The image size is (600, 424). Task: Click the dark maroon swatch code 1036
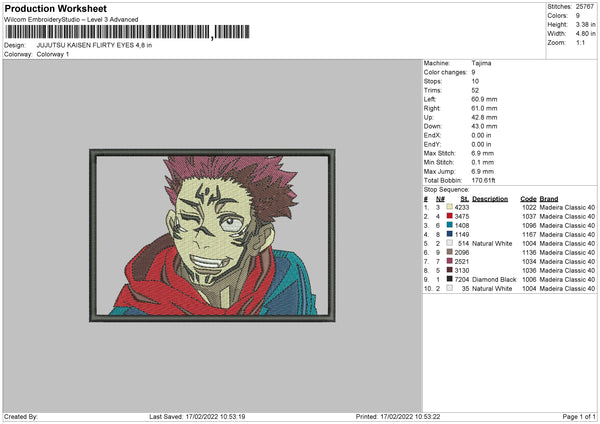click(x=450, y=270)
